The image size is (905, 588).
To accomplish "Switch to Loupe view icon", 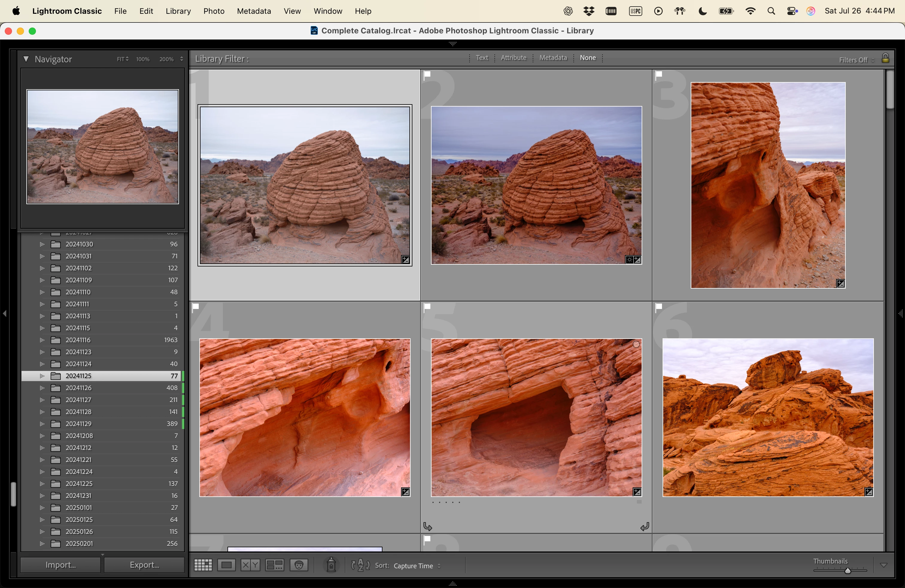I will pyautogui.click(x=227, y=565).
